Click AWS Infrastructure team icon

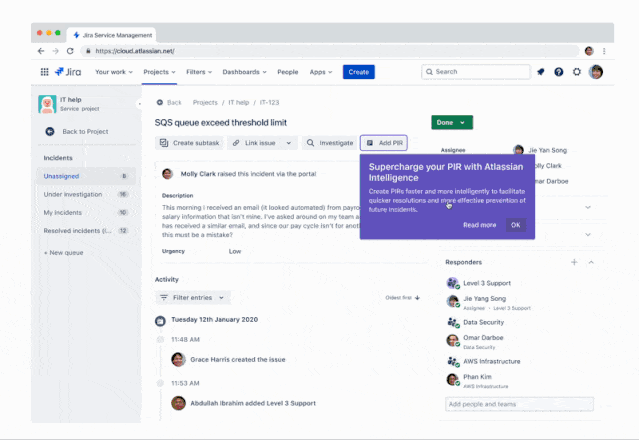point(453,361)
